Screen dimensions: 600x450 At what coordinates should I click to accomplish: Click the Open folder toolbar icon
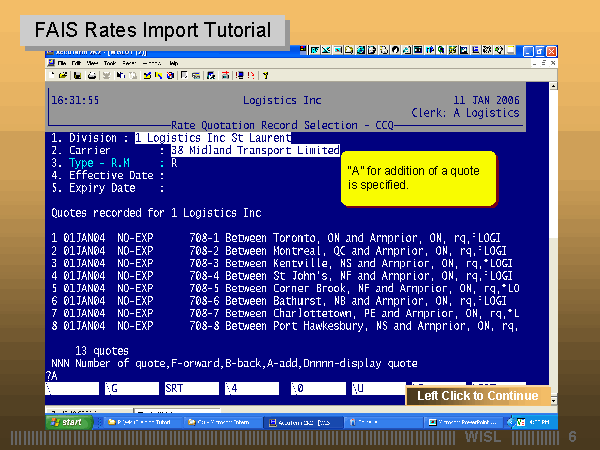coord(63,75)
